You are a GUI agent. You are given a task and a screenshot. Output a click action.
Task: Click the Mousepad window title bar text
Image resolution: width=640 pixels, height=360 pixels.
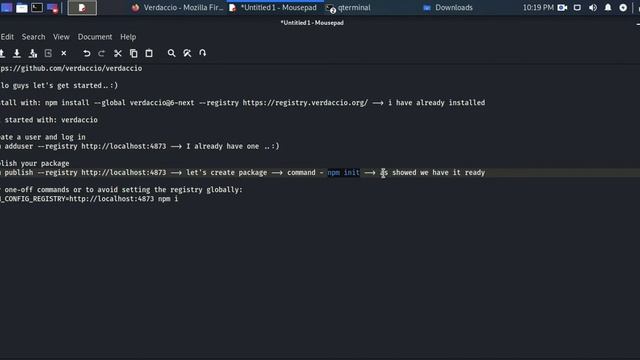click(312, 23)
